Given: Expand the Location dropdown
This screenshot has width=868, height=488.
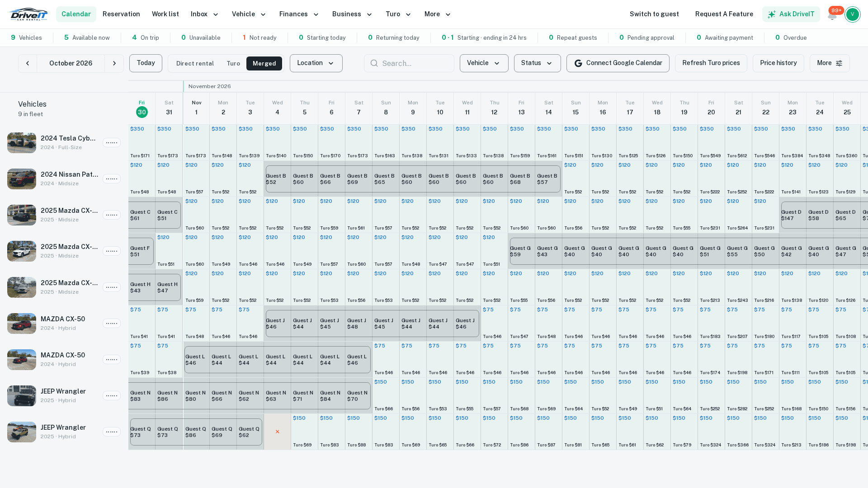Looking at the screenshot, I should [x=316, y=63].
